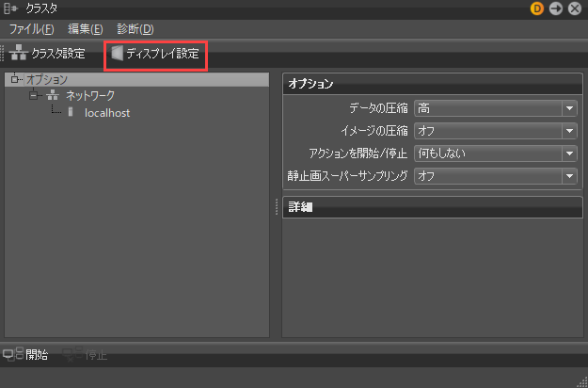This screenshot has width=588, height=388.
Task: Select the localhost tree entry
Action: 107,113
